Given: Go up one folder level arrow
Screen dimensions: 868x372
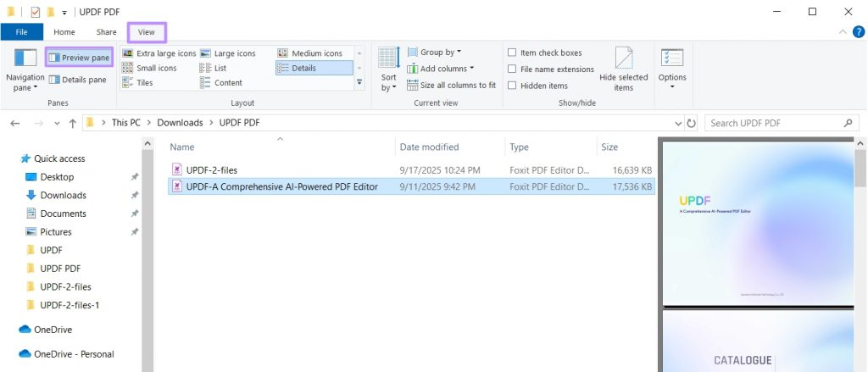Looking at the screenshot, I should [x=73, y=124].
